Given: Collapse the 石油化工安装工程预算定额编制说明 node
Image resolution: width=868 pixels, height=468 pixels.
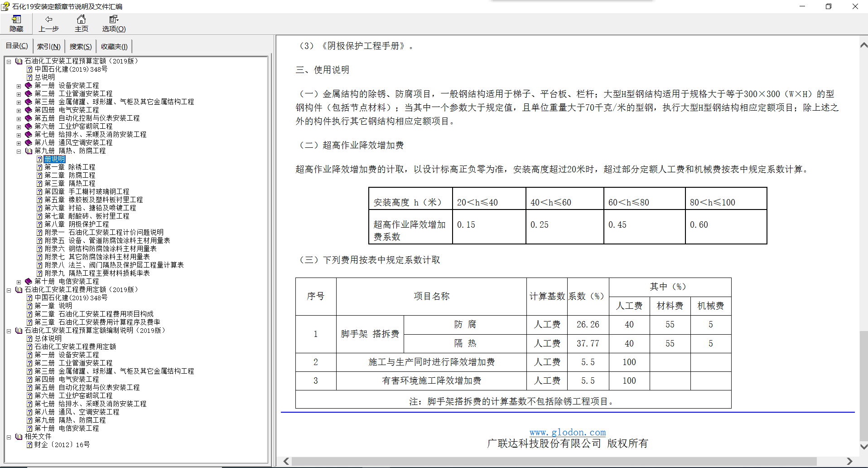Looking at the screenshot, I should point(9,331).
